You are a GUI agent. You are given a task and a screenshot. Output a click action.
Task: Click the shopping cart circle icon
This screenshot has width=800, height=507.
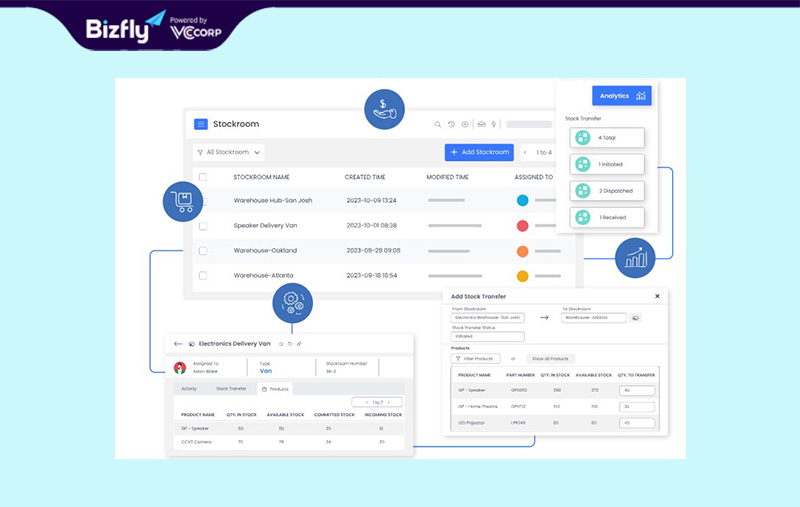[x=182, y=201]
